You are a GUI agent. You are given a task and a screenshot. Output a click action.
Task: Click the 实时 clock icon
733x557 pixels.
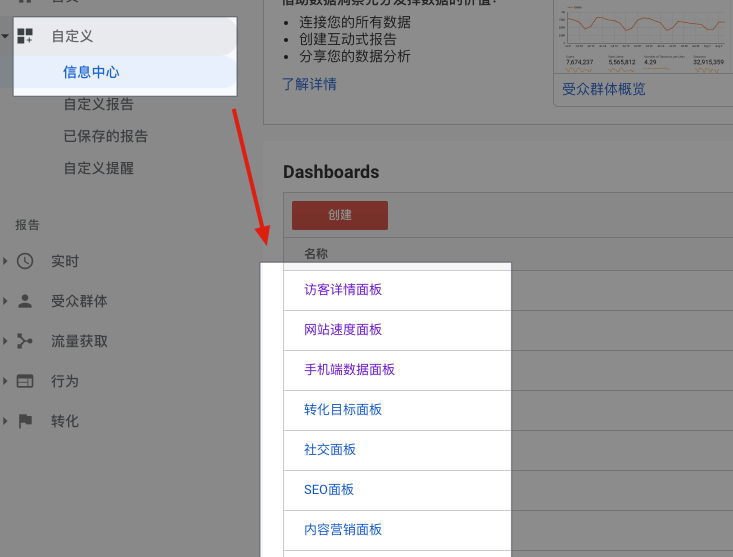(x=25, y=261)
